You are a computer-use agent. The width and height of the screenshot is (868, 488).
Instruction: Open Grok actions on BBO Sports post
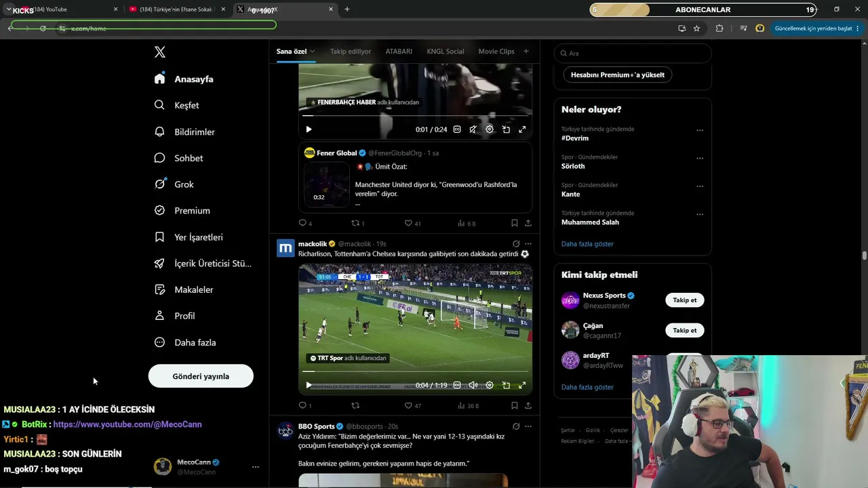coord(516,426)
